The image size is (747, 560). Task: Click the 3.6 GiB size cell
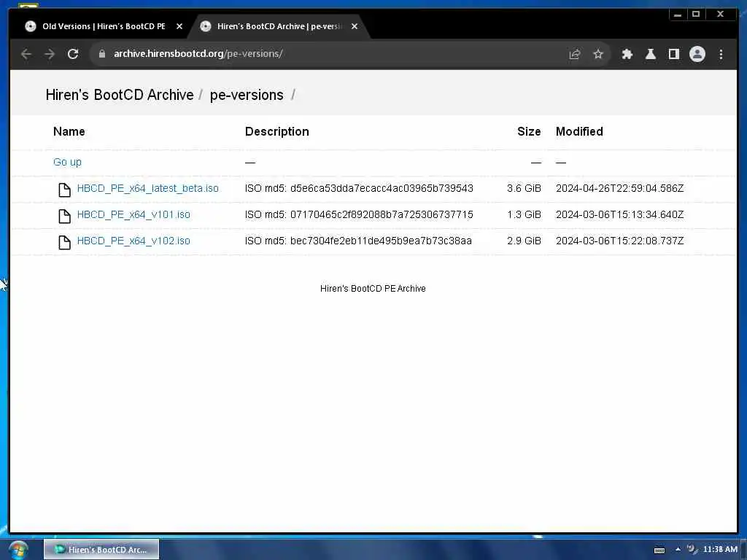[524, 189]
